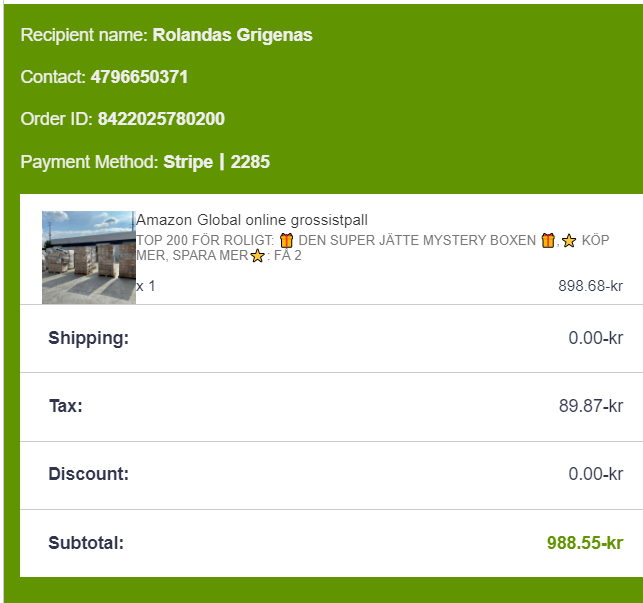Click the TOP 200 FÖR ROLIGT description text

click(x=205, y=241)
